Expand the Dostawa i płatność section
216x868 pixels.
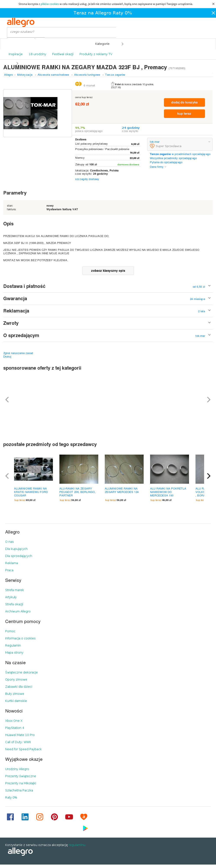pyautogui.click(x=108, y=286)
